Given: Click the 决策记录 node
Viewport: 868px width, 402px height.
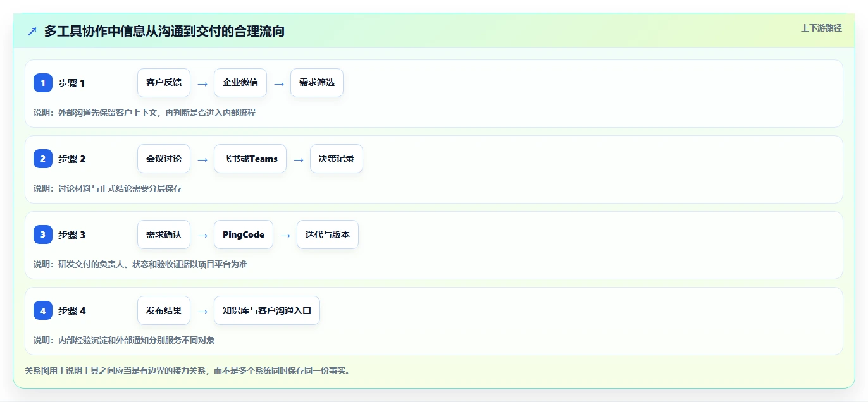Looking at the screenshot, I should [x=337, y=159].
